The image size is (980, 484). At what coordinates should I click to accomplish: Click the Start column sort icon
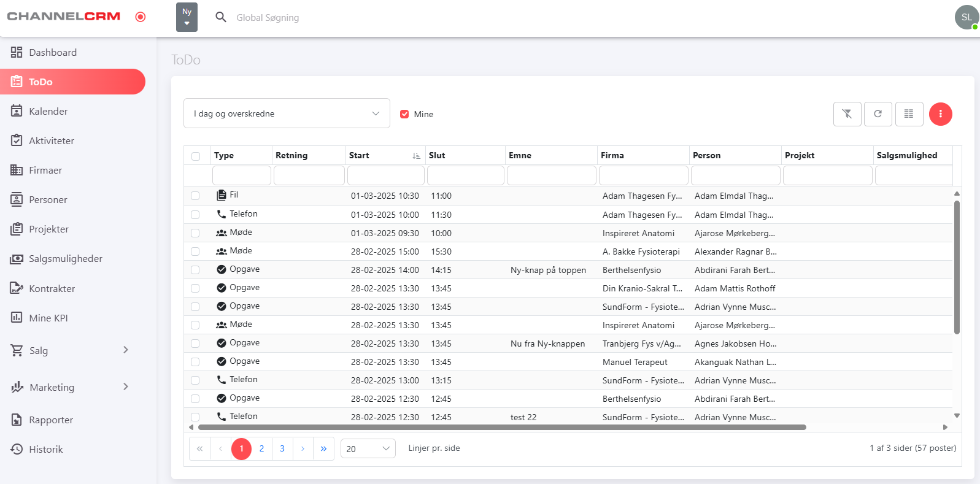(x=416, y=156)
